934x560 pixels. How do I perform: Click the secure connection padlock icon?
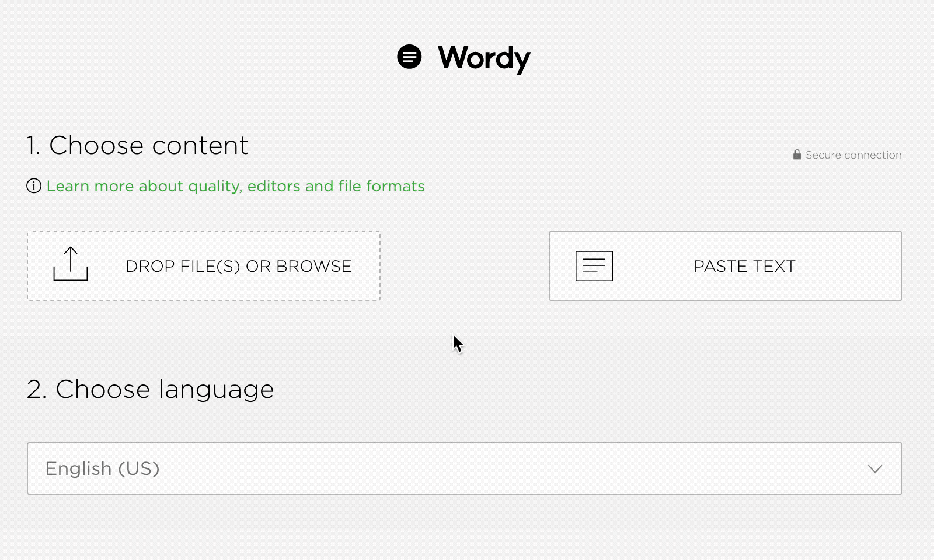point(796,155)
